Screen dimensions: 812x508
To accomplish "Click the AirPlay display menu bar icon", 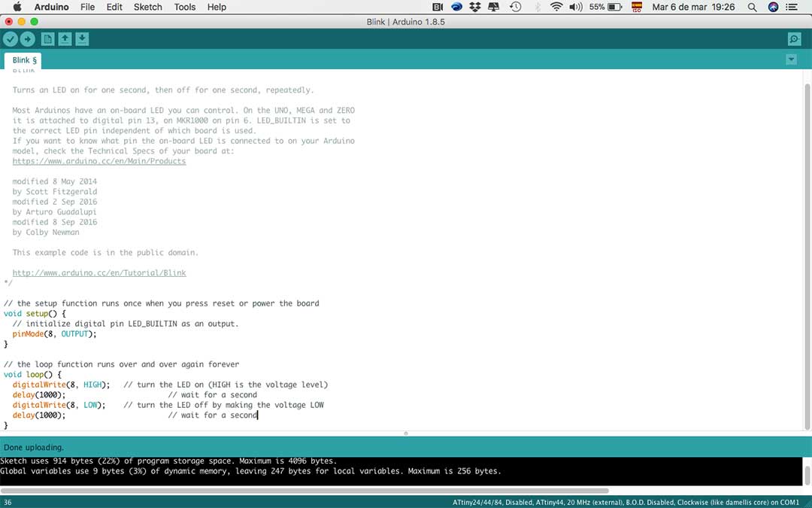I will coord(494,7).
